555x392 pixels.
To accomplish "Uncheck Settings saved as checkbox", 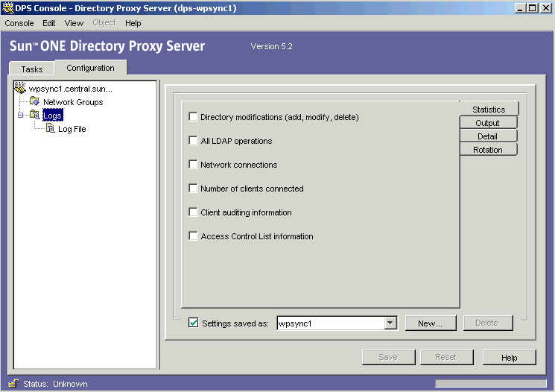I will (193, 323).
